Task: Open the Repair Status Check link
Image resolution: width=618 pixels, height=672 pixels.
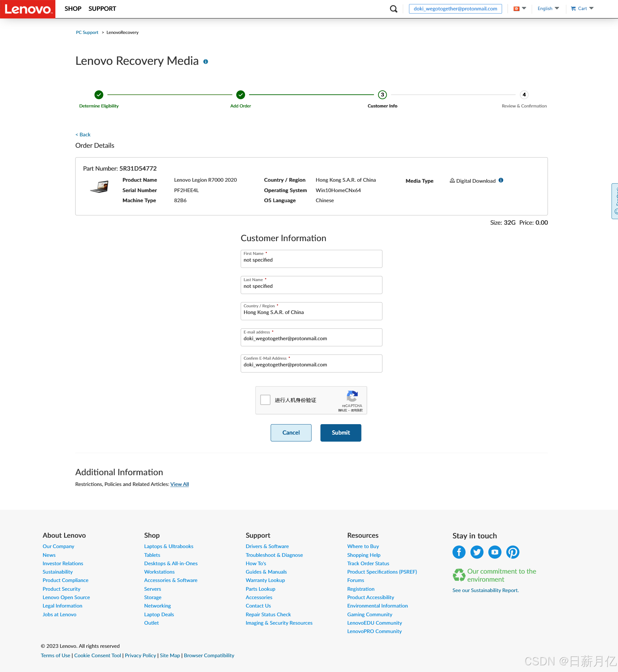Action: [x=268, y=615]
